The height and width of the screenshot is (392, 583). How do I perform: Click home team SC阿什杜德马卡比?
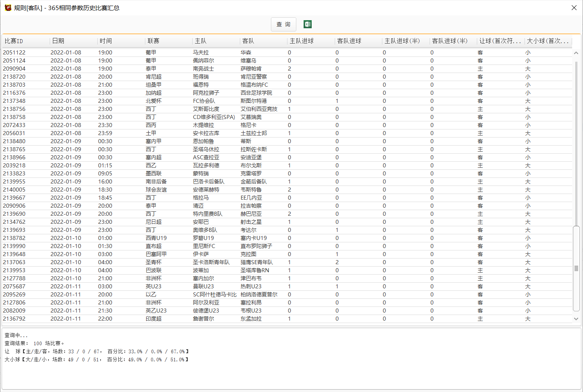(215, 294)
